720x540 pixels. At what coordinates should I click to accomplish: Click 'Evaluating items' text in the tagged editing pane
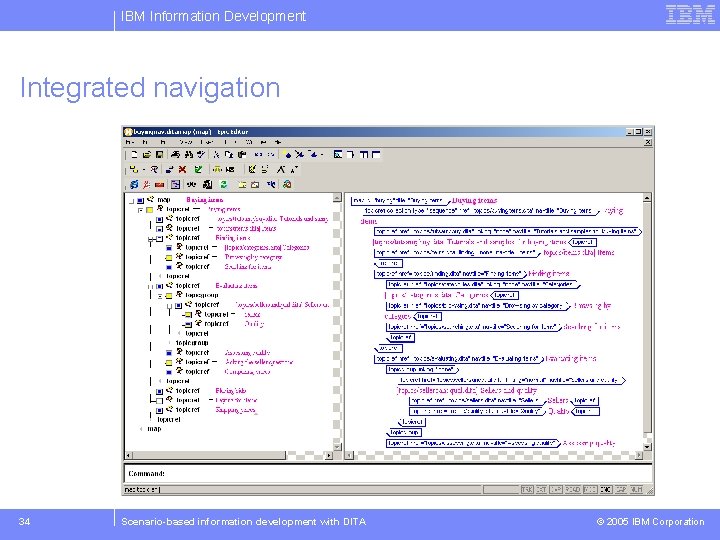(571, 359)
